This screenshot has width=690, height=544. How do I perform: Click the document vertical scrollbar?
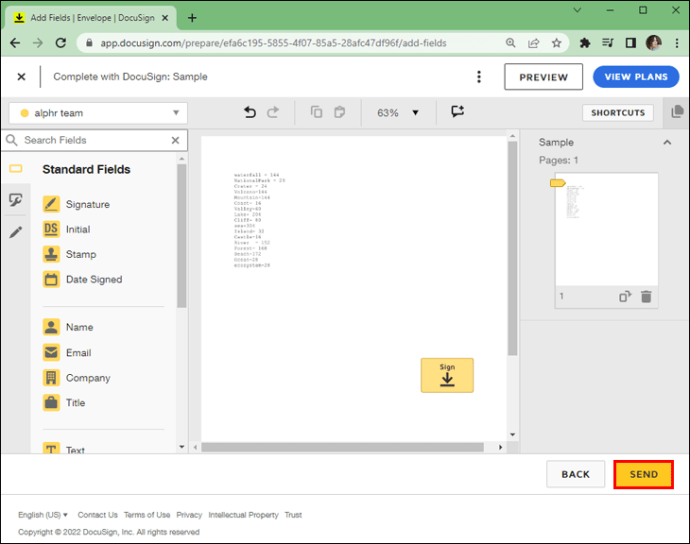(x=512, y=248)
